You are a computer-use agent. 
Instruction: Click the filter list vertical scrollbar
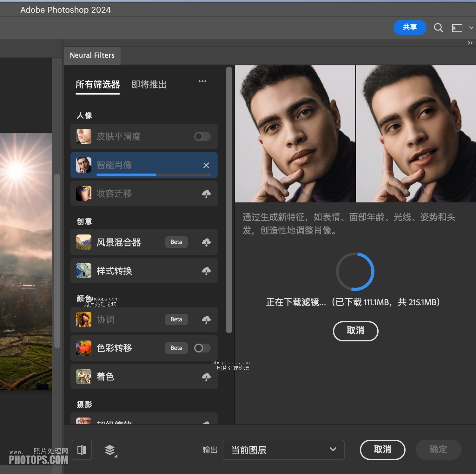(229, 200)
